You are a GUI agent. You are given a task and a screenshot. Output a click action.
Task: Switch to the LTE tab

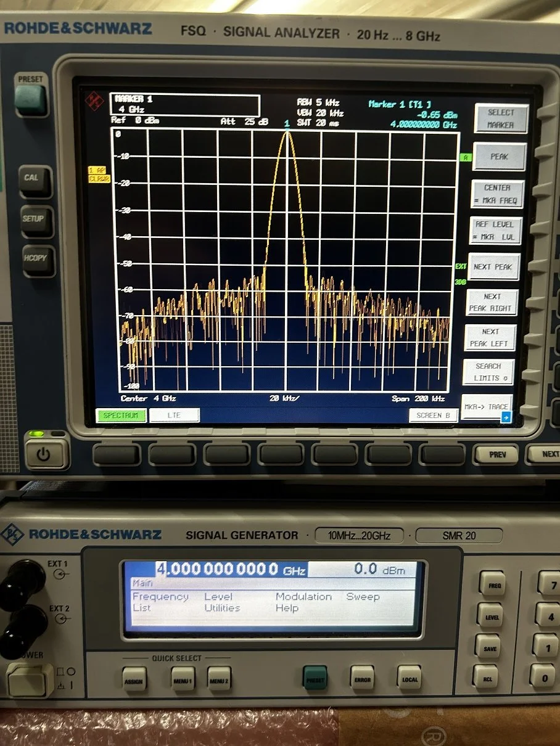pyautogui.click(x=174, y=416)
